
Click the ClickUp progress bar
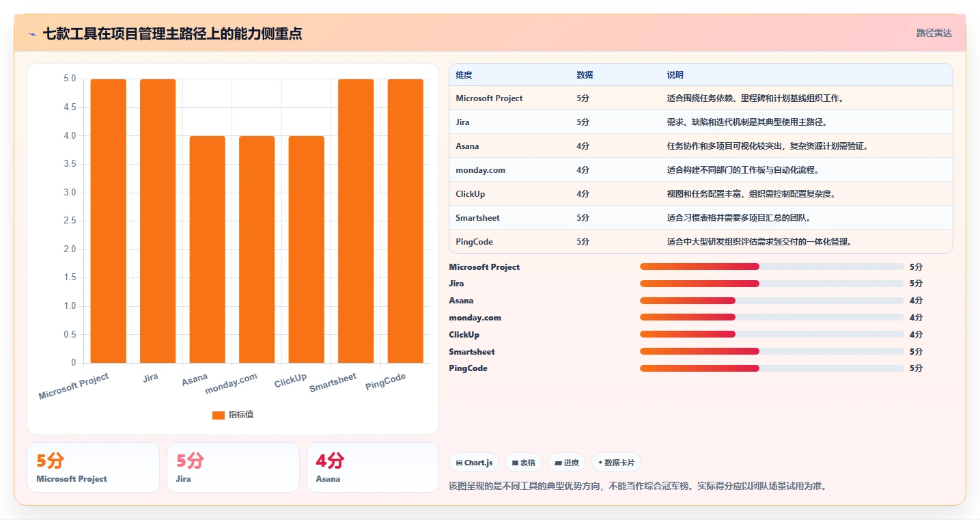(x=772, y=334)
